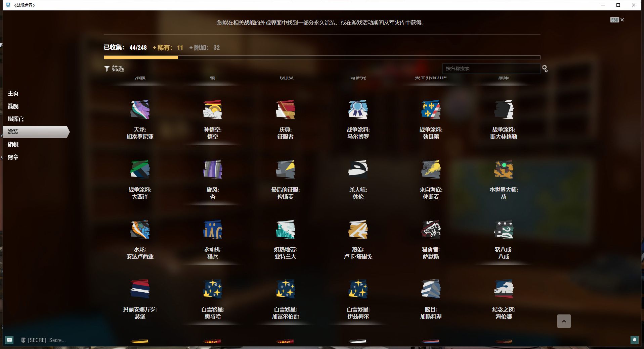This screenshot has height=349, width=644.
Task: Go to the 旗帜 section
Action: (x=13, y=144)
